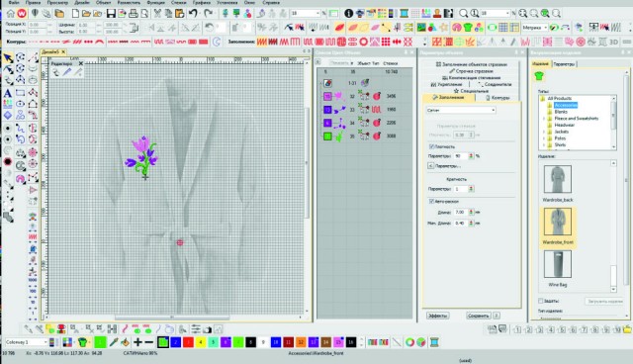Image resolution: width=633 pixels, height=364 pixels.
Task: Click the Cut scissors icon
Action: 157,13
